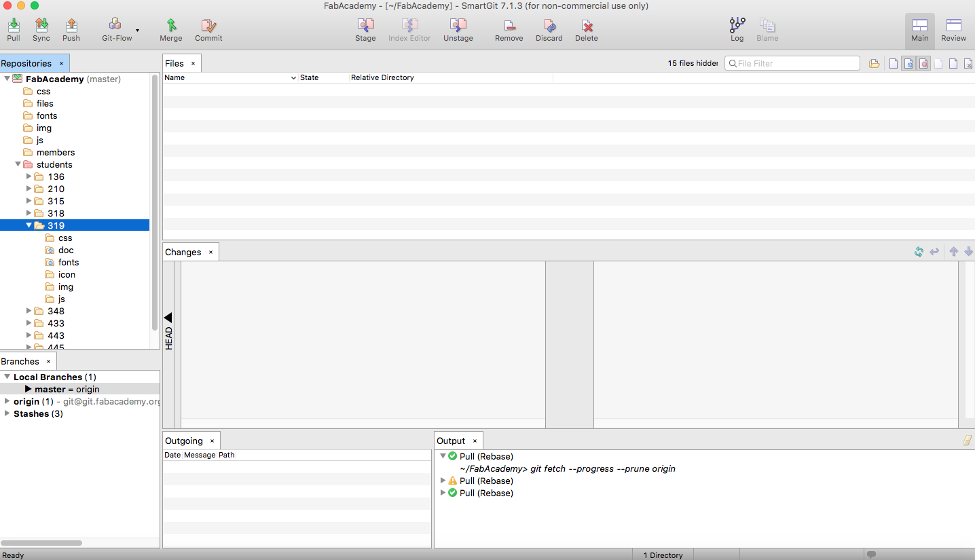Toggle show unchanged files icon
The image size is (975, 560).
894,63
